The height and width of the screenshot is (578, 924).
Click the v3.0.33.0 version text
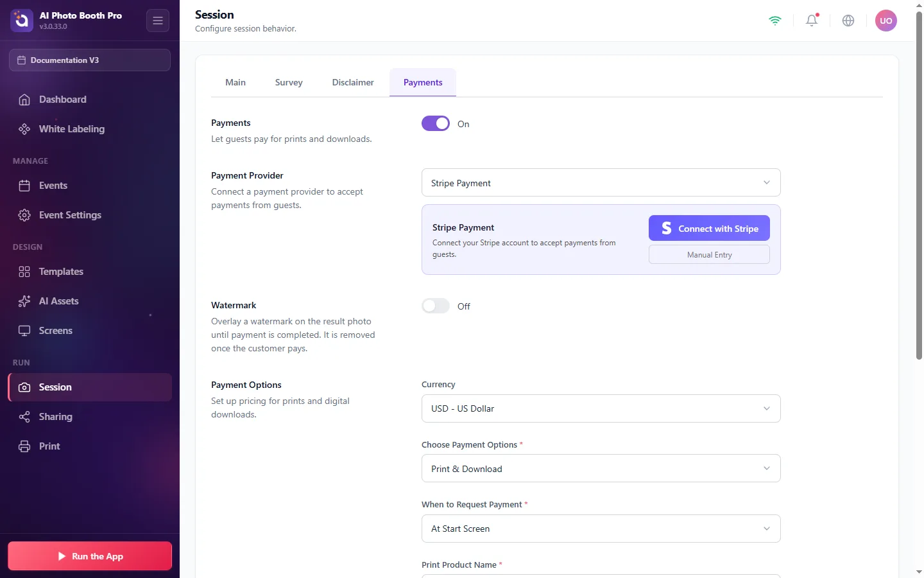53,27
